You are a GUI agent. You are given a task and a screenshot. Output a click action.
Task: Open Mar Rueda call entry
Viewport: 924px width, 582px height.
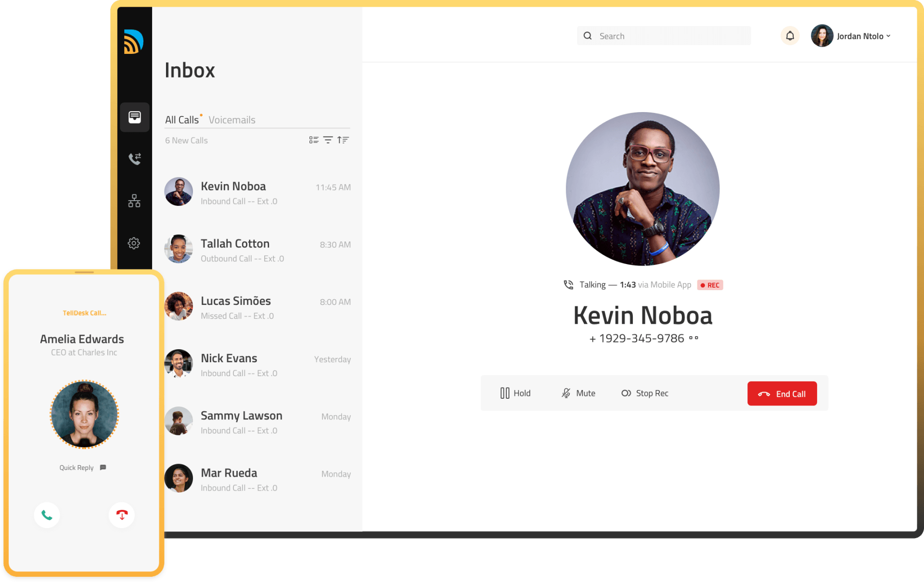[x=257, y=479]
